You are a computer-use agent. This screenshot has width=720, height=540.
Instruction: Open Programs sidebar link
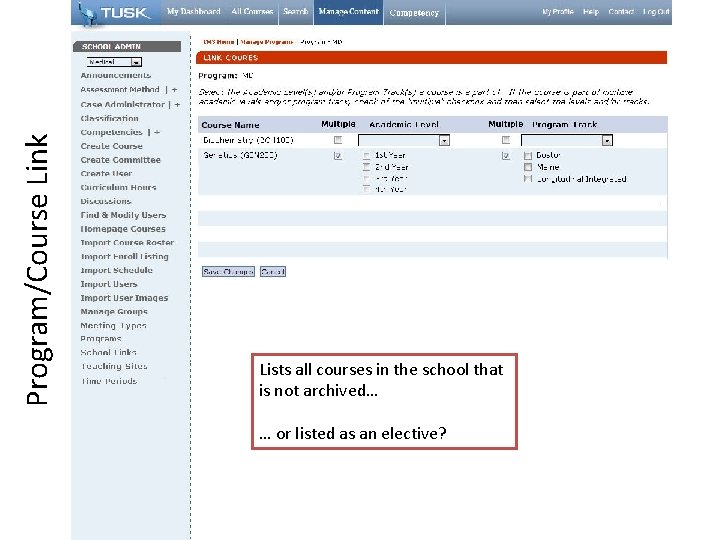pos(101,338)
